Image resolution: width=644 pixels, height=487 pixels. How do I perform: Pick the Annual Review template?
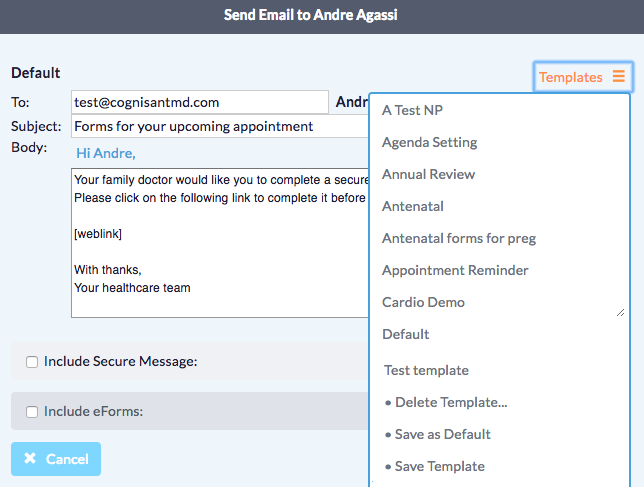428,174
